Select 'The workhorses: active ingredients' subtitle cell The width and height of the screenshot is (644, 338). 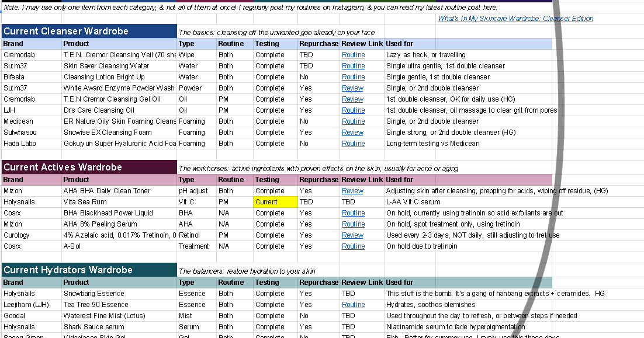[318, 169]
